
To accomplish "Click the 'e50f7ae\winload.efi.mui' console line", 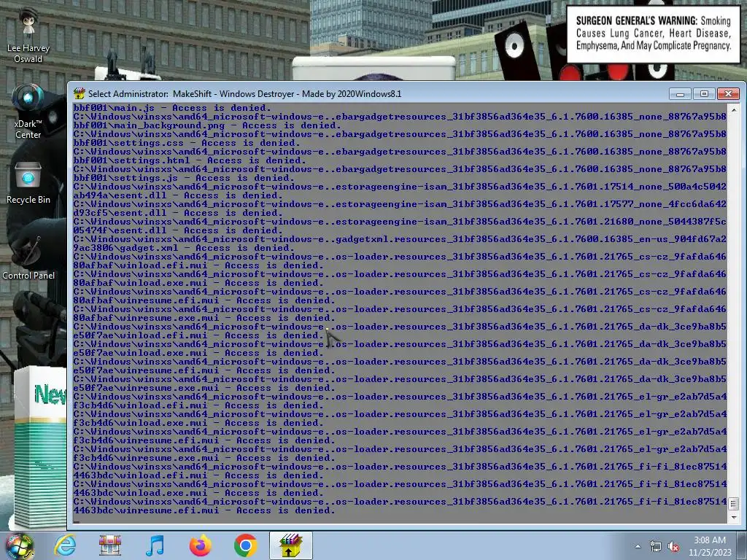I will [x=198, y=335].
